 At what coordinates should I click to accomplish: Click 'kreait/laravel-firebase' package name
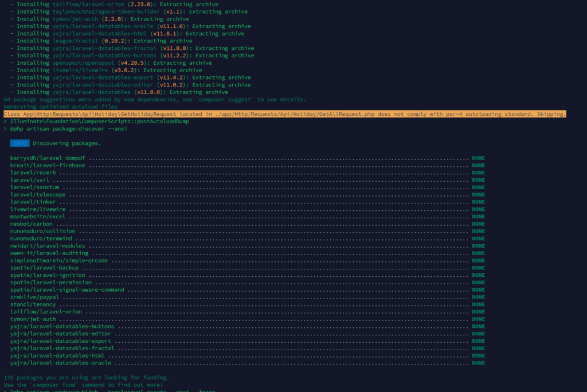(x=48, y=165)
